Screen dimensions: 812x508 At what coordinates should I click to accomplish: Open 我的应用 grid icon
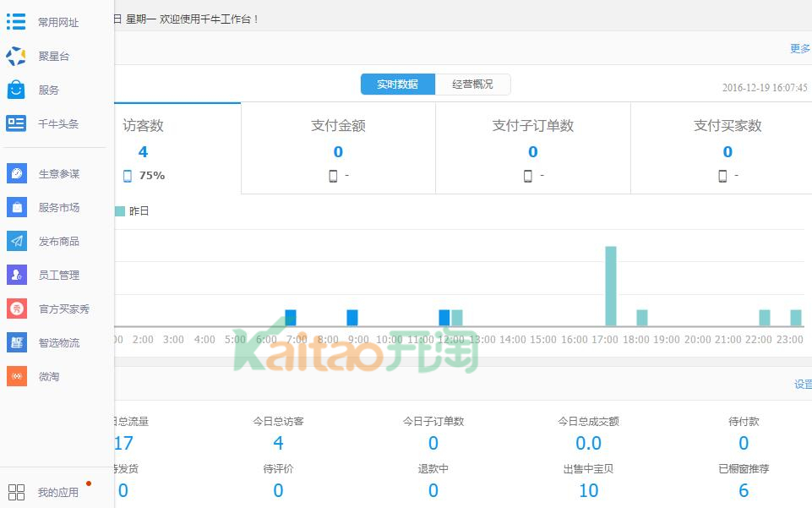click(x=16, y=492)
